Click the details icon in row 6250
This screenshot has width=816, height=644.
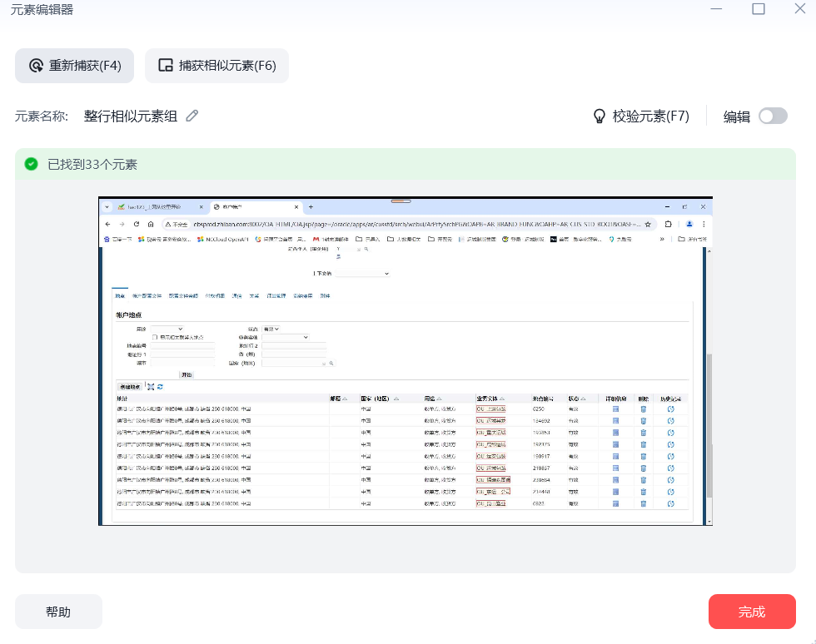click(616, 409)
